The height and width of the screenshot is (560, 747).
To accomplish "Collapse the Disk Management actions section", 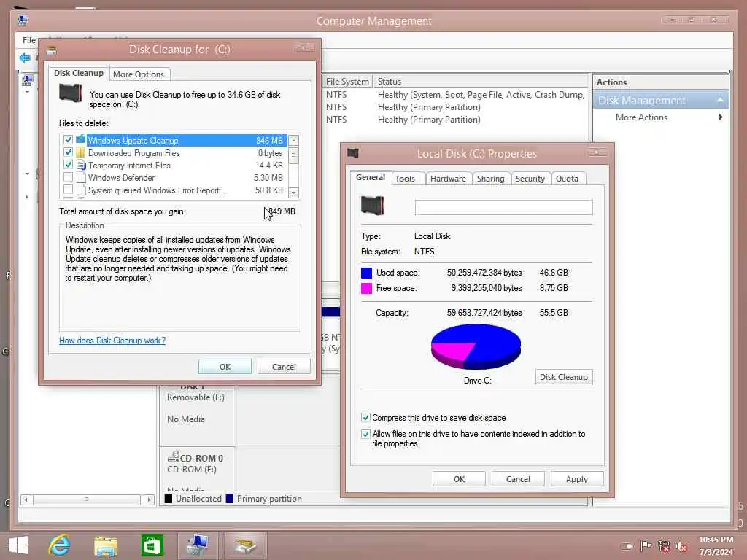I will 720,100.
